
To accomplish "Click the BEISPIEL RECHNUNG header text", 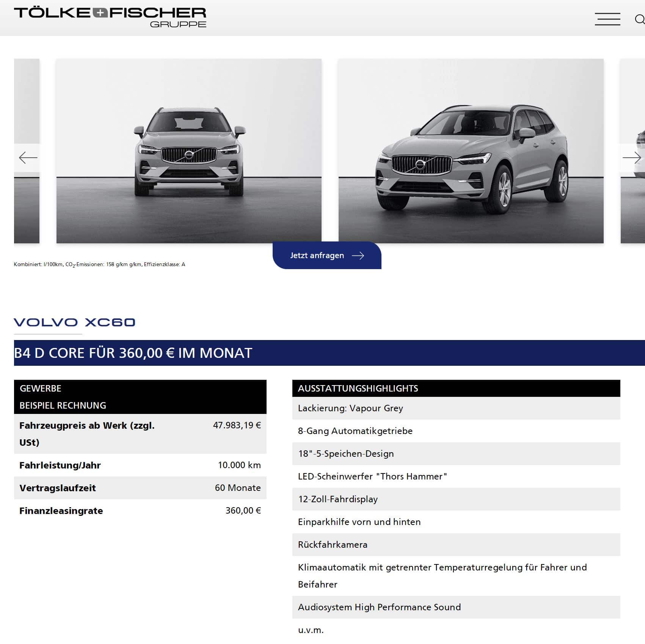I will (x=63, y=406).
